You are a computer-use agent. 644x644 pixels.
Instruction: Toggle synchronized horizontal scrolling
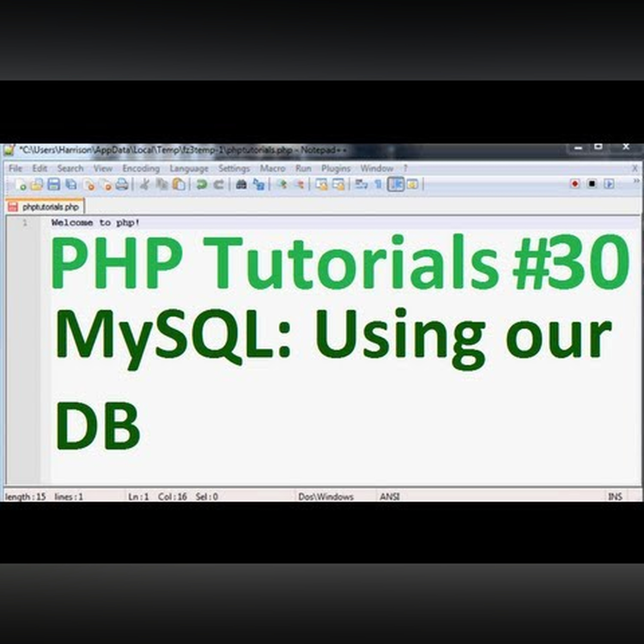pyautogui.click(x=338, y=184)
